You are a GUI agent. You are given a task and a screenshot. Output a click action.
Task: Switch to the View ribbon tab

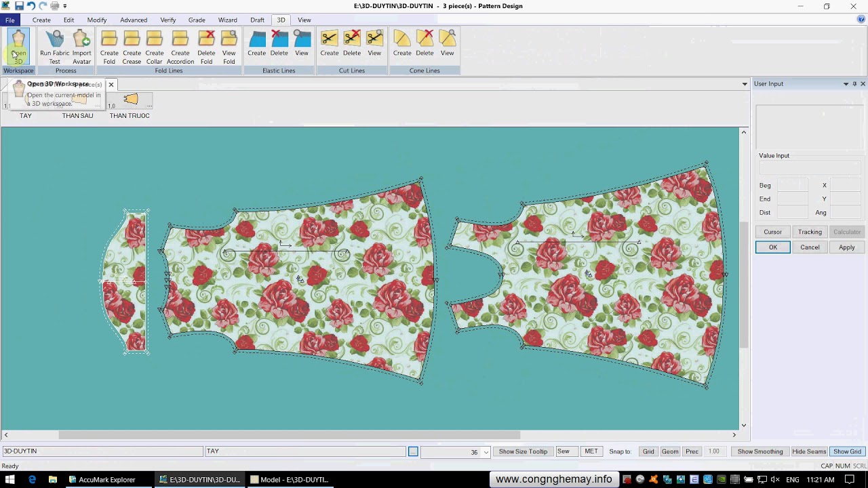click(304, 20)
